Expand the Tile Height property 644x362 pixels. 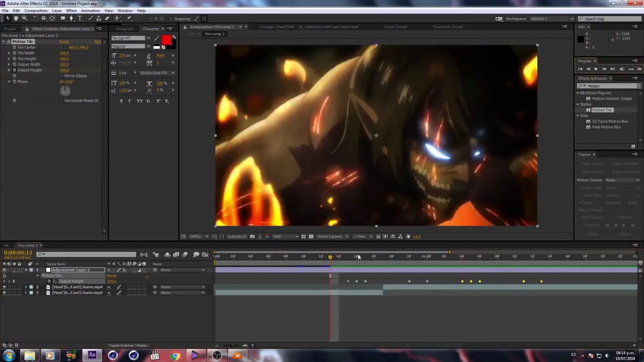9,59
